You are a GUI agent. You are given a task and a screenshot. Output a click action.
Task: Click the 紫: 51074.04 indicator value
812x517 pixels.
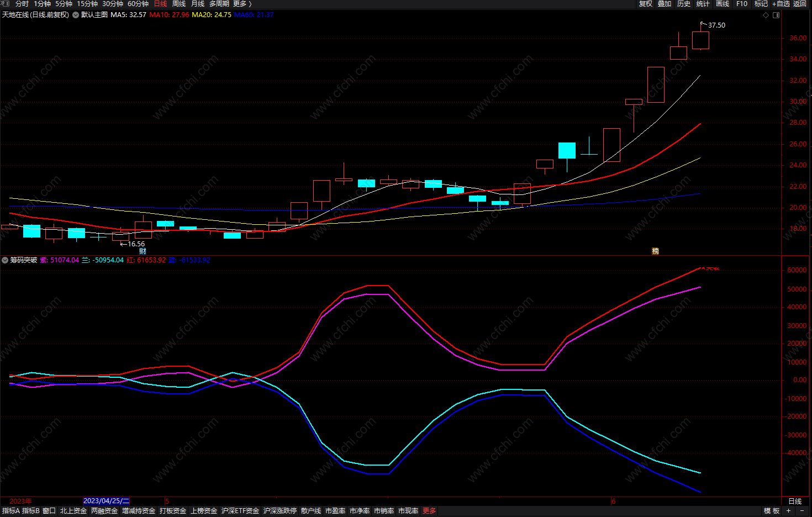click(x=60, y=260)
